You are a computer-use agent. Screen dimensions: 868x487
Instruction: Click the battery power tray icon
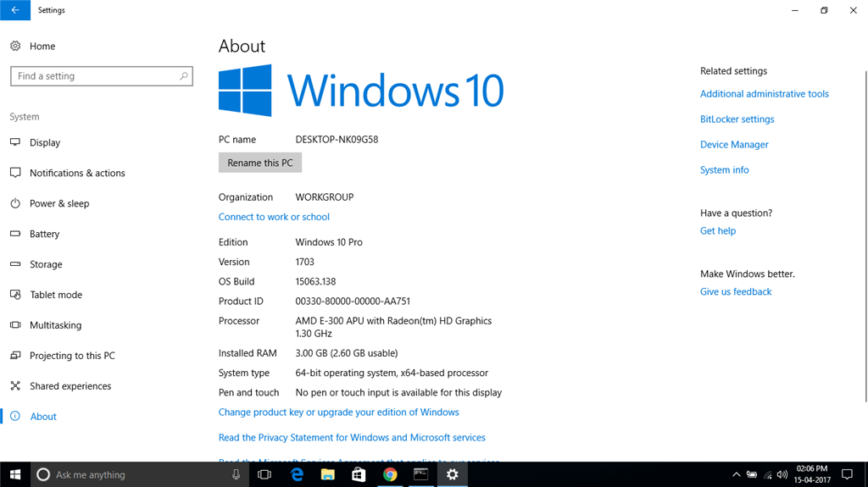tap(752, 474)
